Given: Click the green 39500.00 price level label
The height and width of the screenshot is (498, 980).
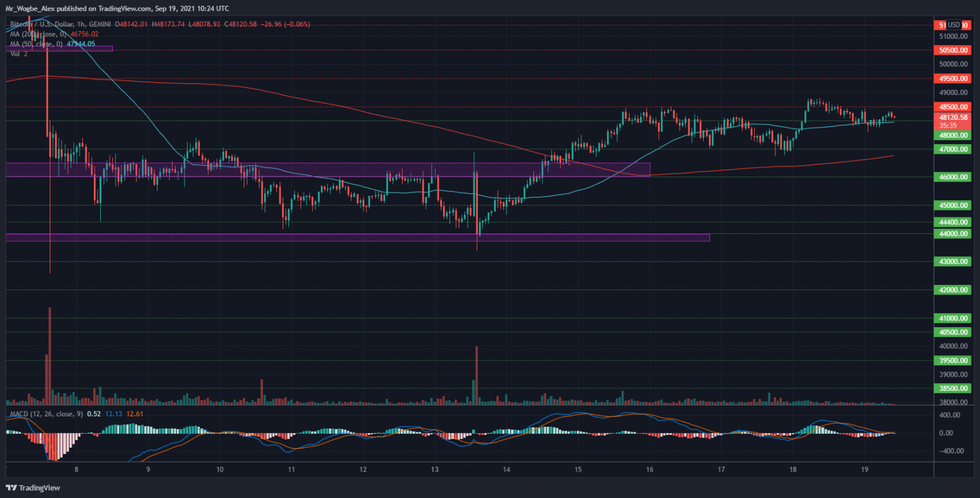Looking at the screenshot, I should click(954, 360).
